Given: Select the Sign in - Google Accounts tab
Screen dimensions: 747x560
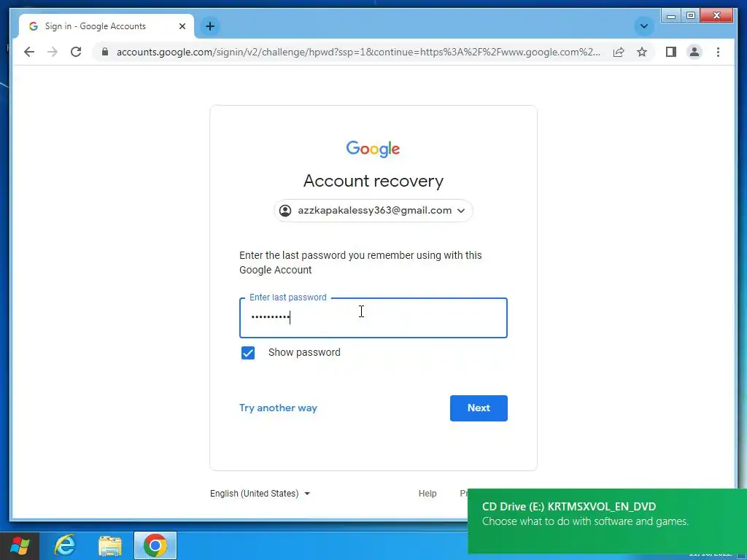Looking at the screenshot, I should coord(106,26).
